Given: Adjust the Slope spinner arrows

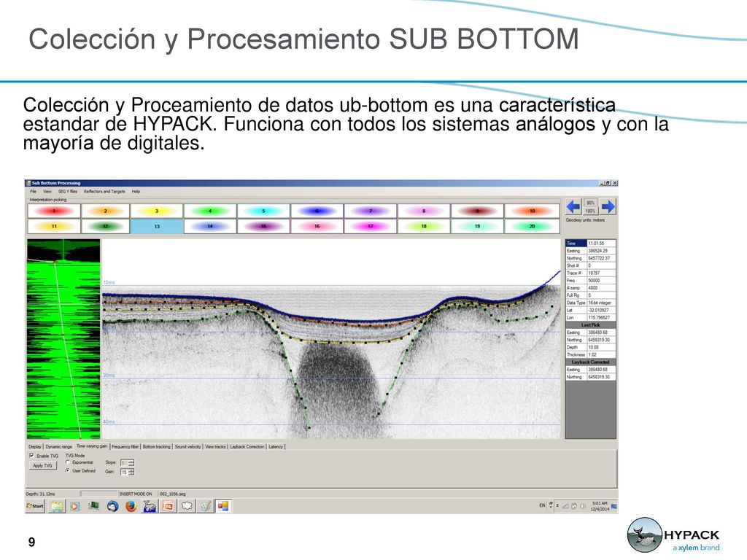Looking at the screenshot, I should pyautogui.click(x=131, y=462).
